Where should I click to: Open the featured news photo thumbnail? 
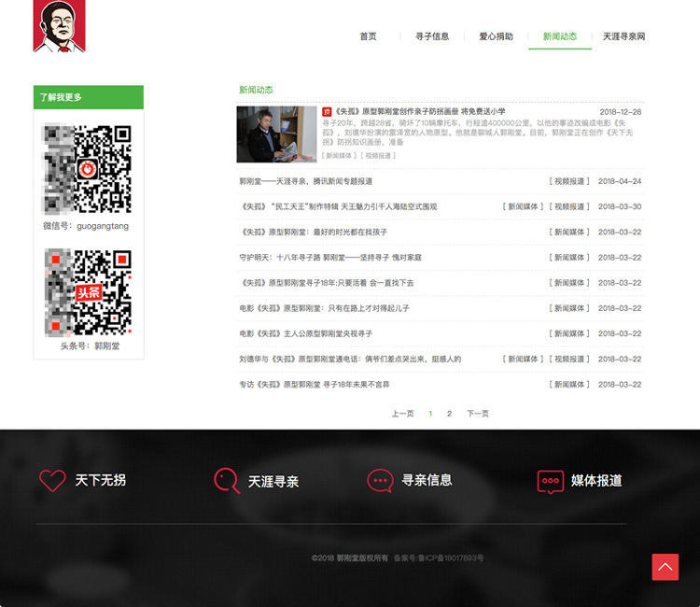click(276, 134)
